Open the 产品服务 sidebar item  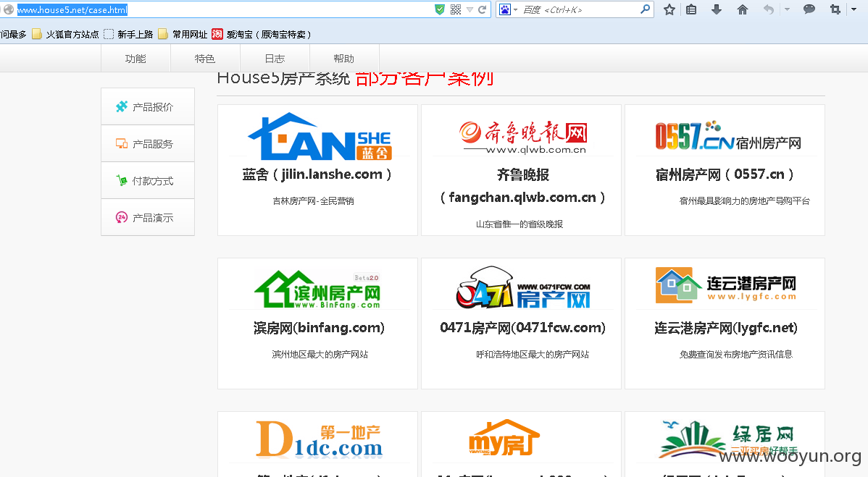click(x=148, y=144)
